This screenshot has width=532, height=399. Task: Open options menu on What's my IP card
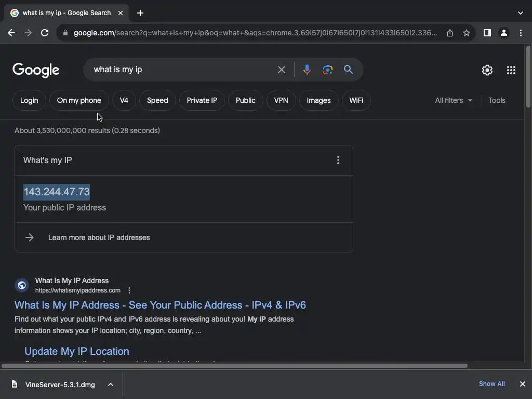[x=338, y=160]
